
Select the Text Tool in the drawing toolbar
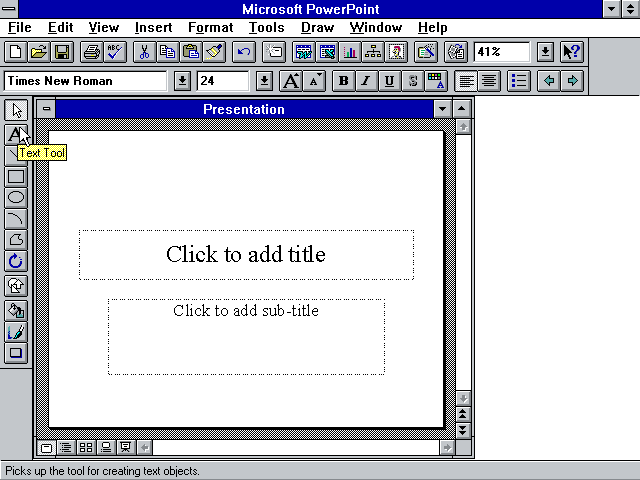point(16,134)
